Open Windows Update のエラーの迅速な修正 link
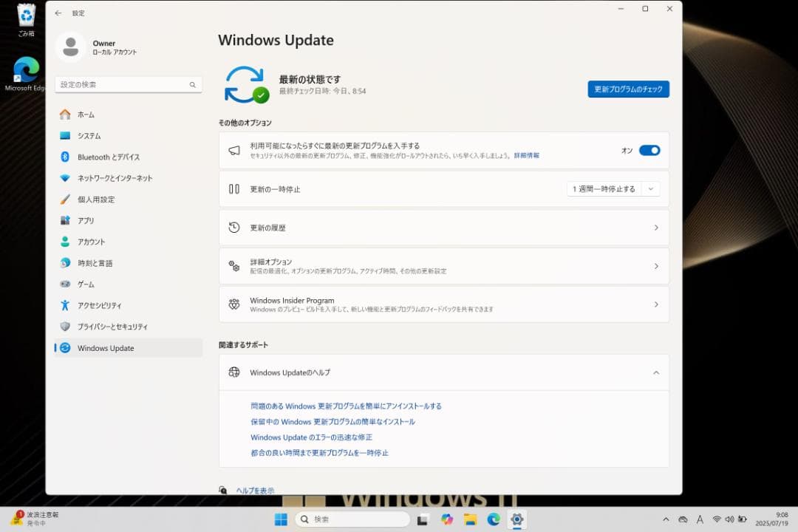Viewport: 798px width, 532px height. [312, 437]
